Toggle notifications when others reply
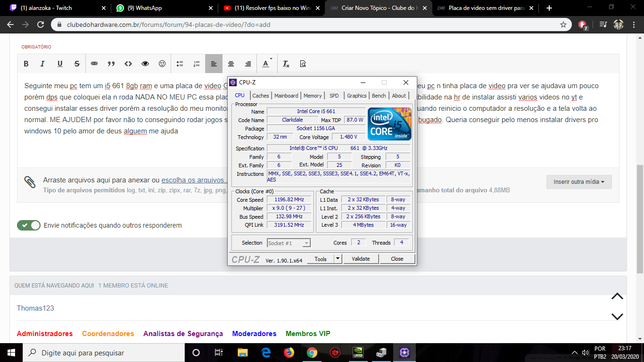 point(29,225)
